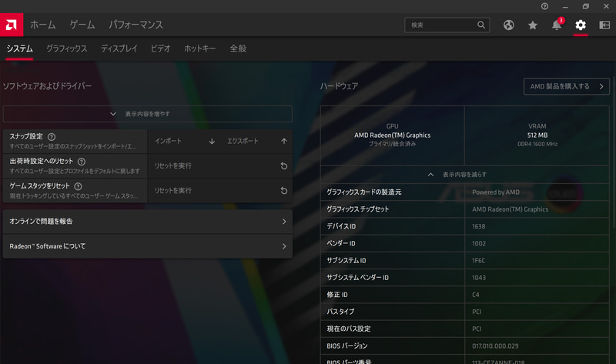Open notifications bell icon
616x364 pixels.
pos(557,25)
